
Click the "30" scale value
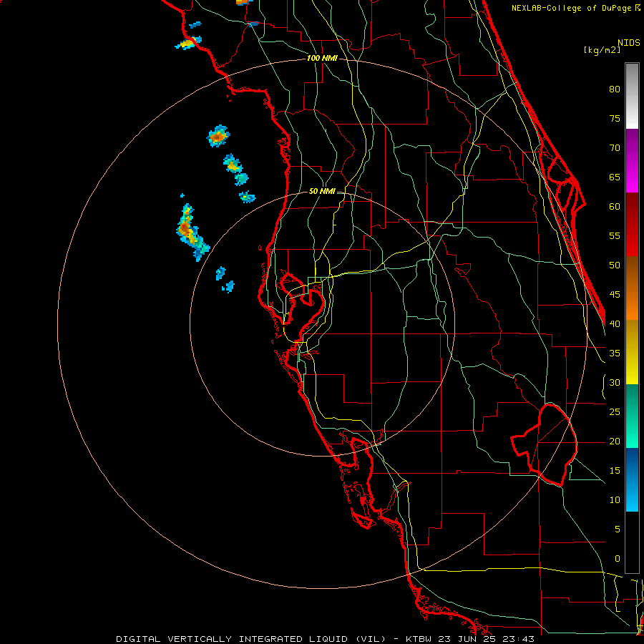(615, 382)
